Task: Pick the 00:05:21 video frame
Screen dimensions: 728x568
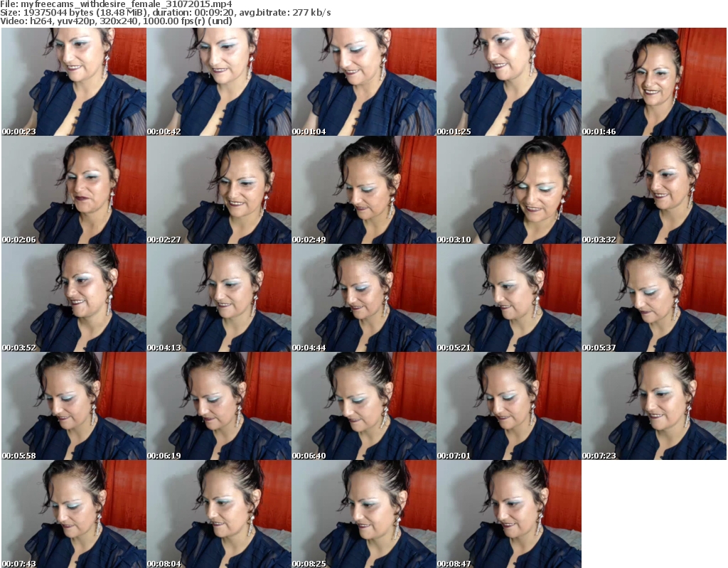Action: (x=509, y=298)
